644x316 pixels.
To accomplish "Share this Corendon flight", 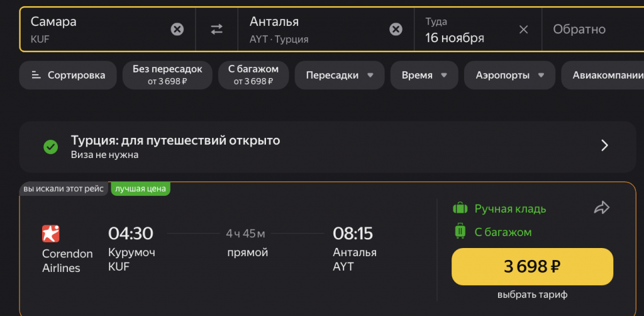I will click(x=602, y=208).
